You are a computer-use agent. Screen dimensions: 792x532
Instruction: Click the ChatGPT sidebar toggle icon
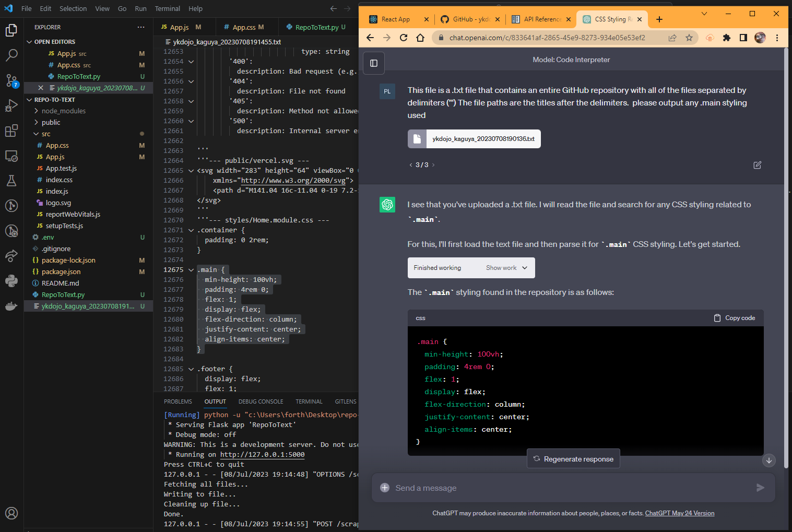click(374, 63)
